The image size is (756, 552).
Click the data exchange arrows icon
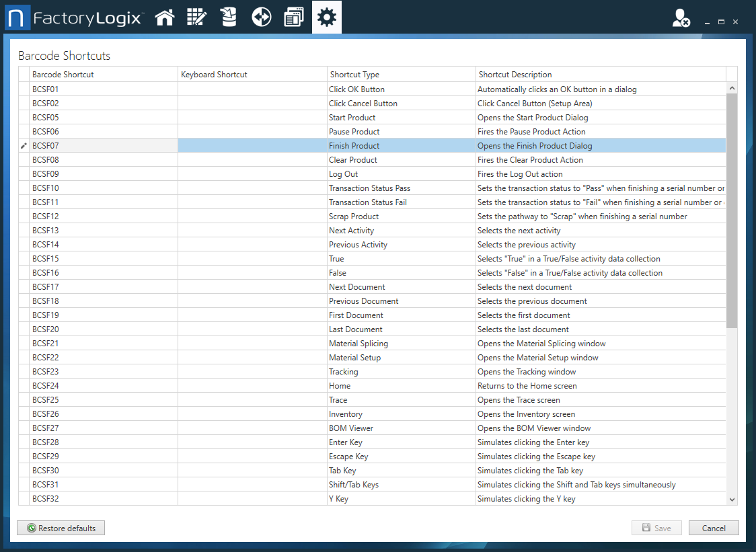(262, 17)
